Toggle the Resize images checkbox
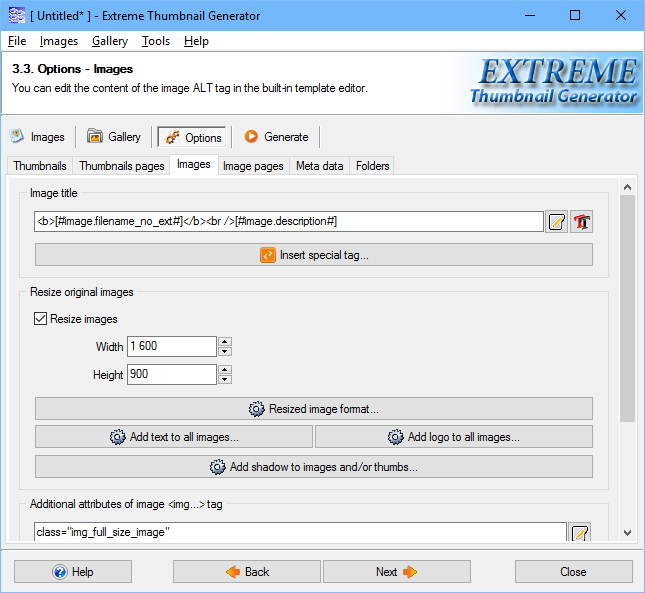 tap(40, 319)
